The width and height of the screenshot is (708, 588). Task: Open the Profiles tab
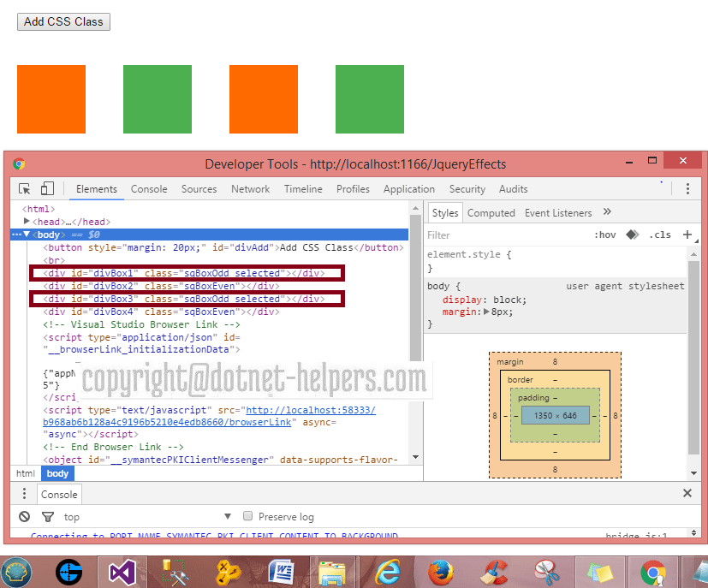point(353,189)
